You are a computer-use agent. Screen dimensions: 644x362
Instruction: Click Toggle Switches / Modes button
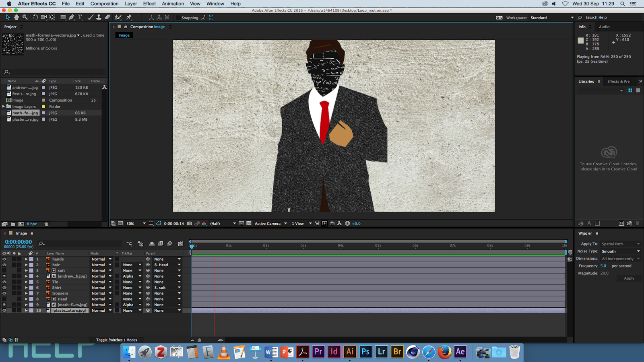point(116,340)
